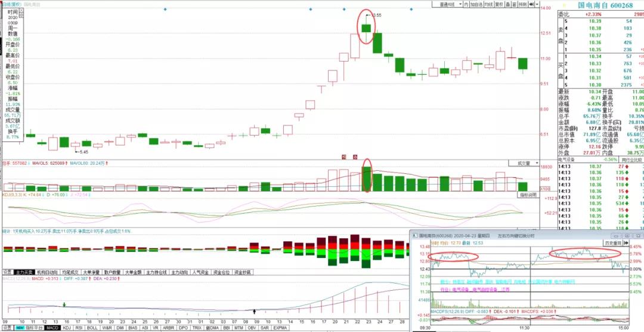Switch to the DMA indicator
Viewport: 644px width, 332px height.
pos(212,327)
